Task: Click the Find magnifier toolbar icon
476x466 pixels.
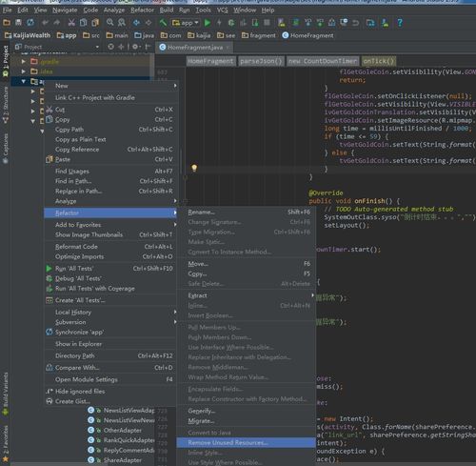Action: (109, 23)
